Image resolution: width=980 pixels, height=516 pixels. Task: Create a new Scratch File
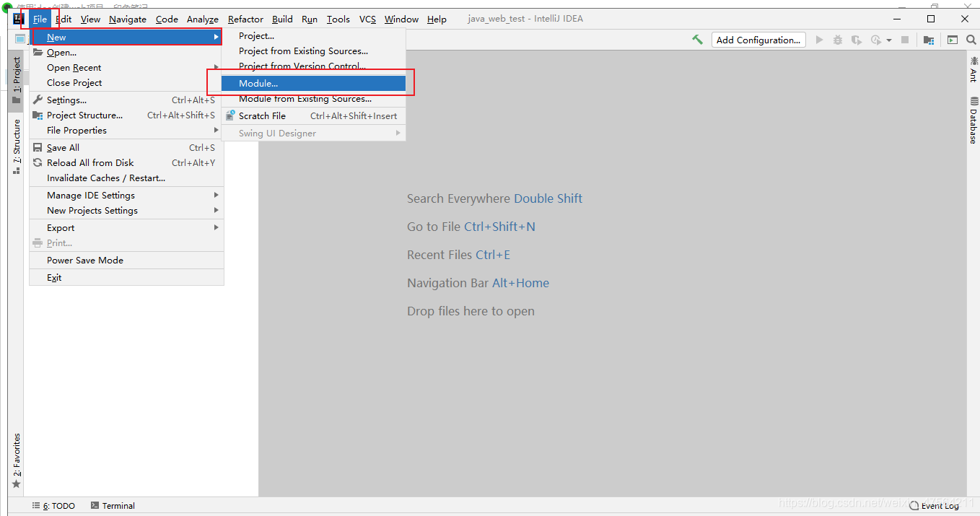click(313, 115)
